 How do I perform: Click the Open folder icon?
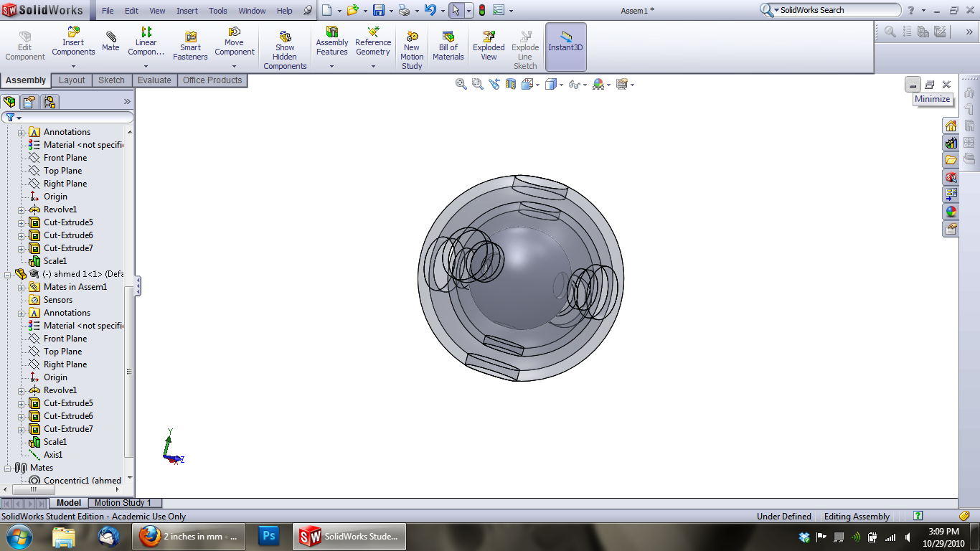(x=352, y=10)
